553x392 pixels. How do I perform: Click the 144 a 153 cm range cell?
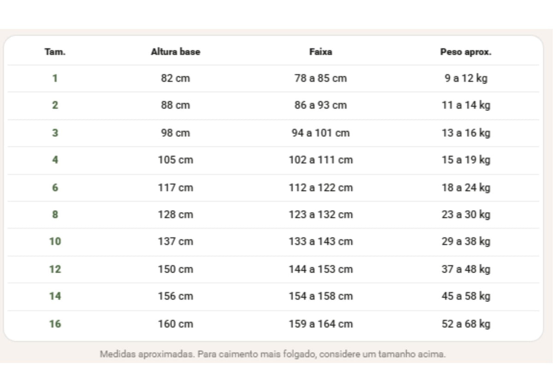pos(321,269)
